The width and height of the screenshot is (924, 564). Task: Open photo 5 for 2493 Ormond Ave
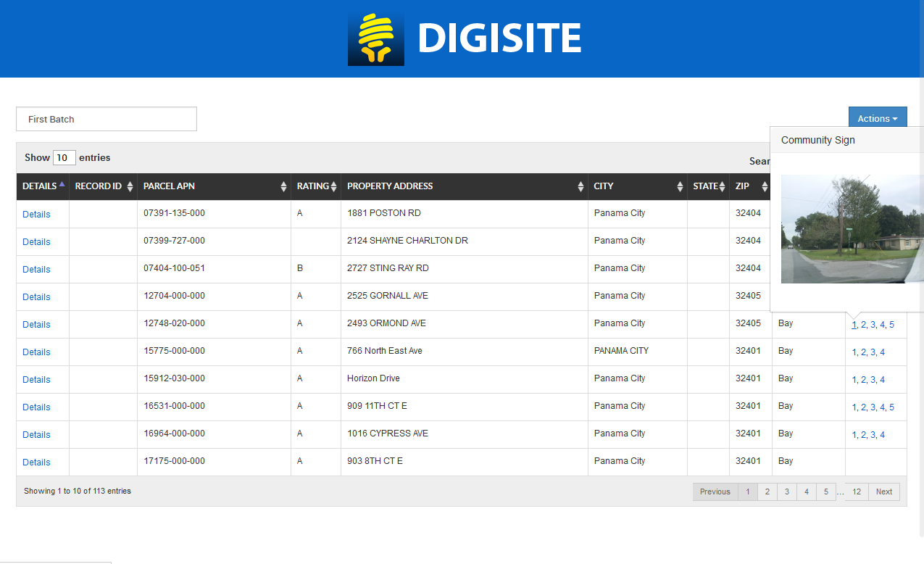tap(891, 325)
